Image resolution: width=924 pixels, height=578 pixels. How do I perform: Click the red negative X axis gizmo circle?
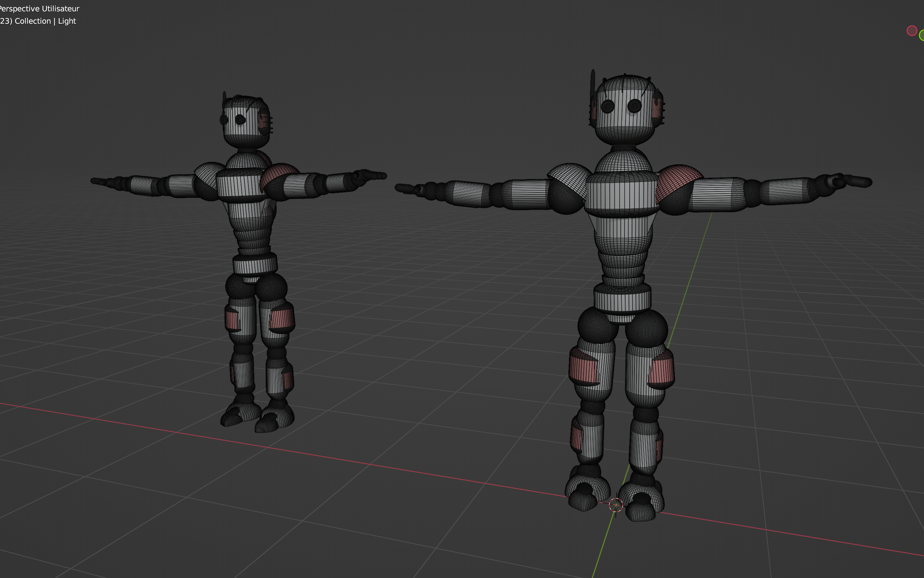912,31
